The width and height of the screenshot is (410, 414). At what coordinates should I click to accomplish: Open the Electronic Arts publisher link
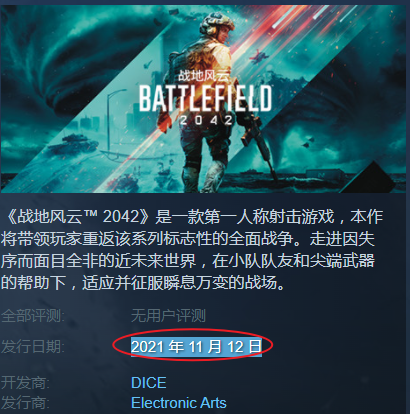[x=179, y=403]
